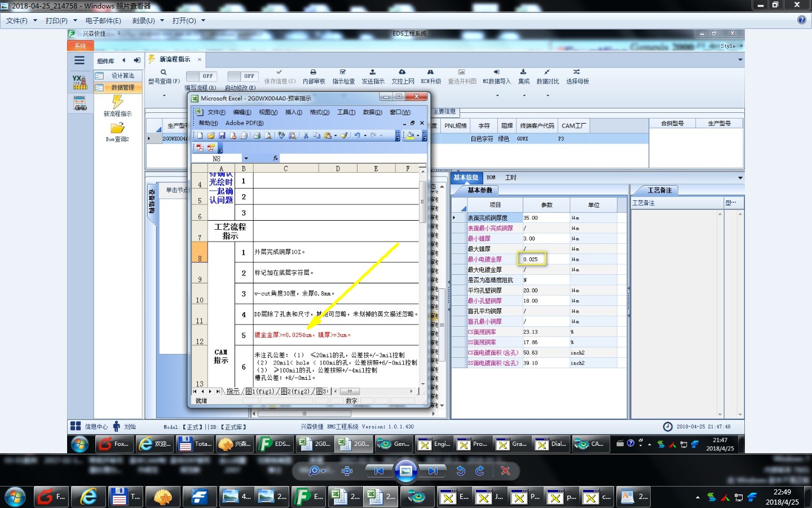The height and width of the screenshot is (508, 812).
Task: Open the Excel Name Box dropdown arrow
Action: (246, 159)
